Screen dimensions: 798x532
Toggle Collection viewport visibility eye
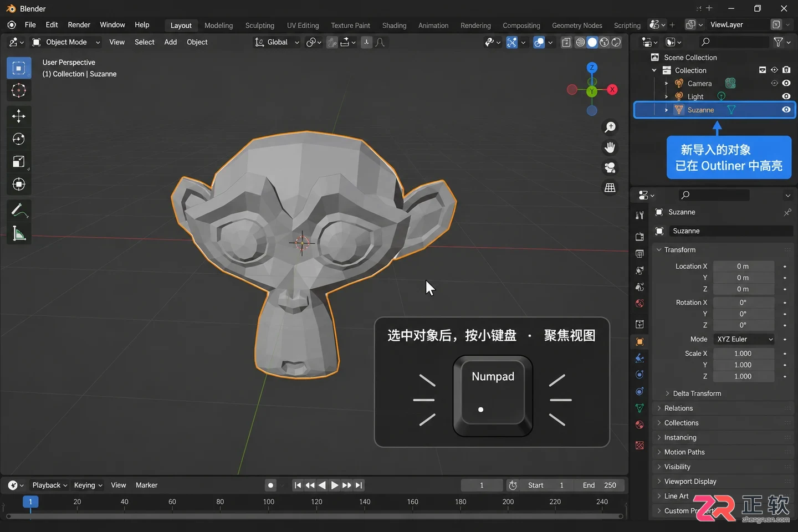click(774, 70)
